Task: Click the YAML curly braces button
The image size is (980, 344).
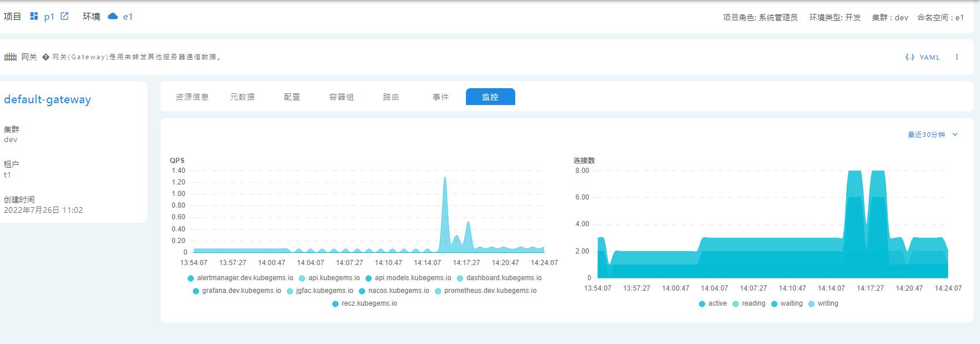Action: tap(923, 57)
